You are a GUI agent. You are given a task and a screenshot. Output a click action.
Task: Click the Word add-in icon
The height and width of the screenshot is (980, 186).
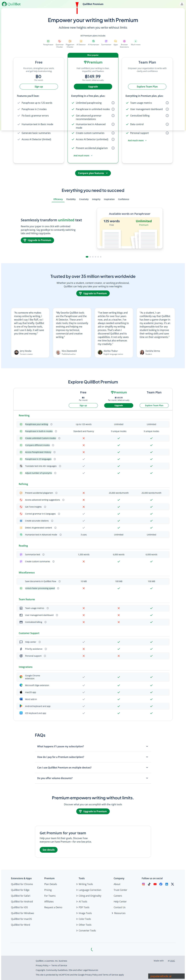pos(21,699)
